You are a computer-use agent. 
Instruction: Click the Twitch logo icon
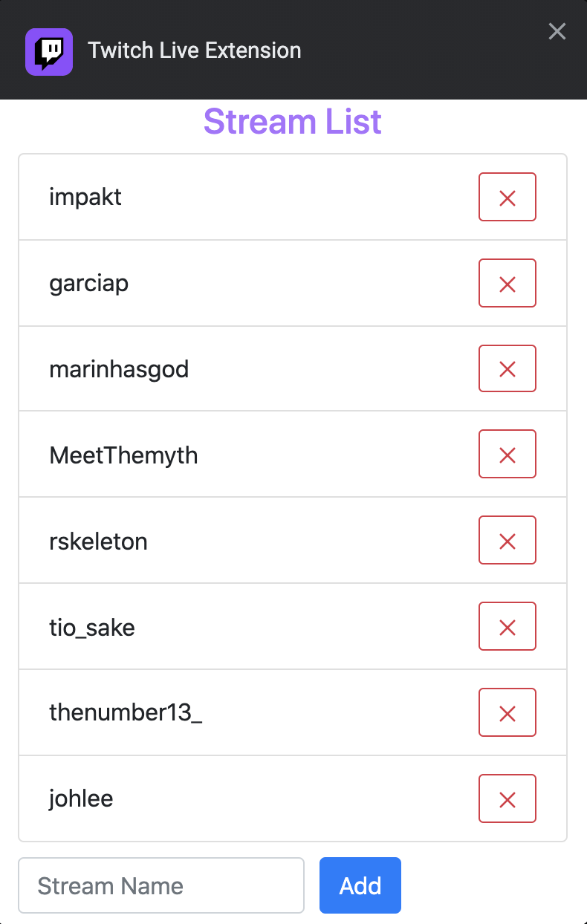(49, 51)
